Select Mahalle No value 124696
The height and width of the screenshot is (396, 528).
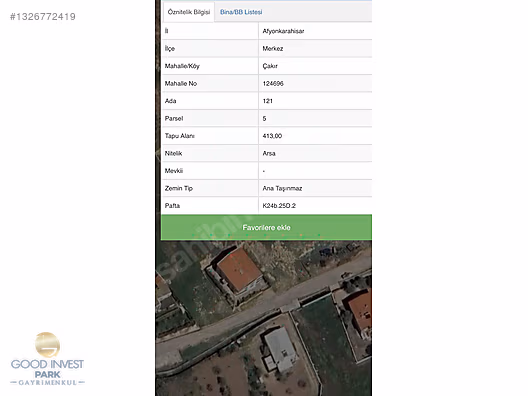click(x=273, y=84)
